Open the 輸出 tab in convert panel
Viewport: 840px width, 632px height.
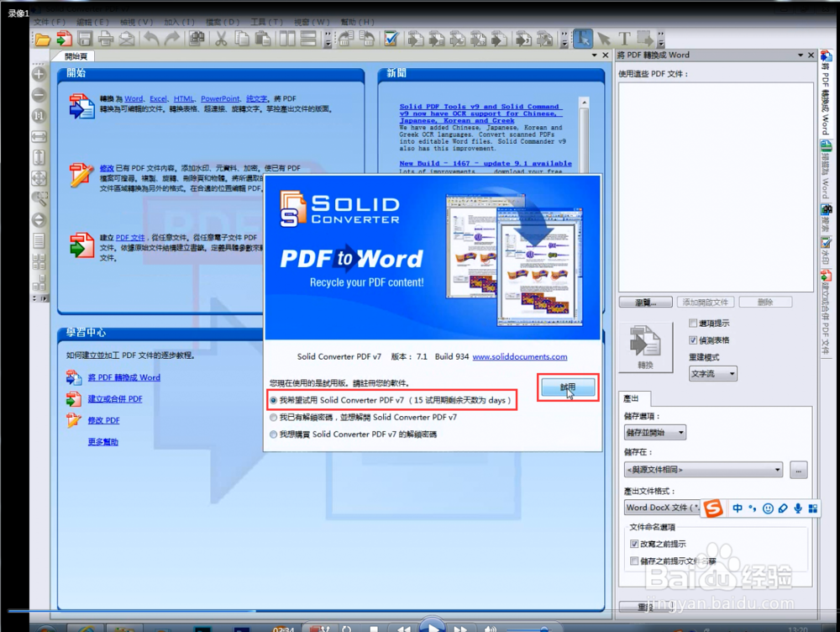632,399
